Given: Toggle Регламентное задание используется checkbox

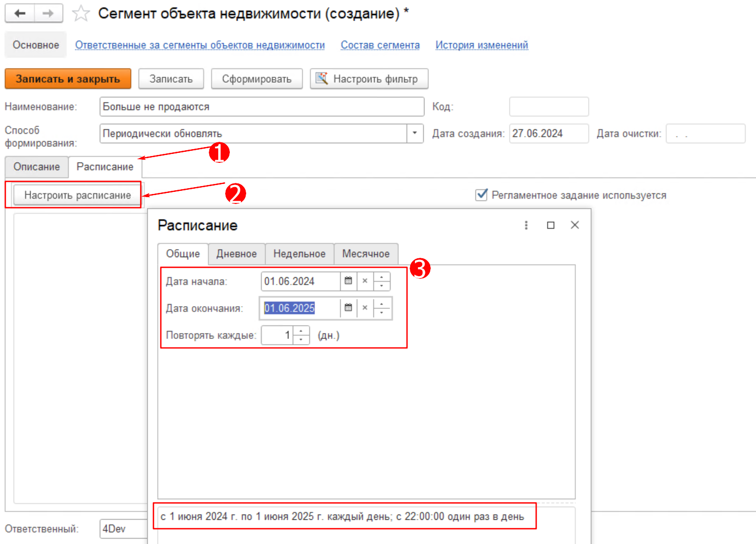Looking at the screenshot, I should click(x=481, y=195).
